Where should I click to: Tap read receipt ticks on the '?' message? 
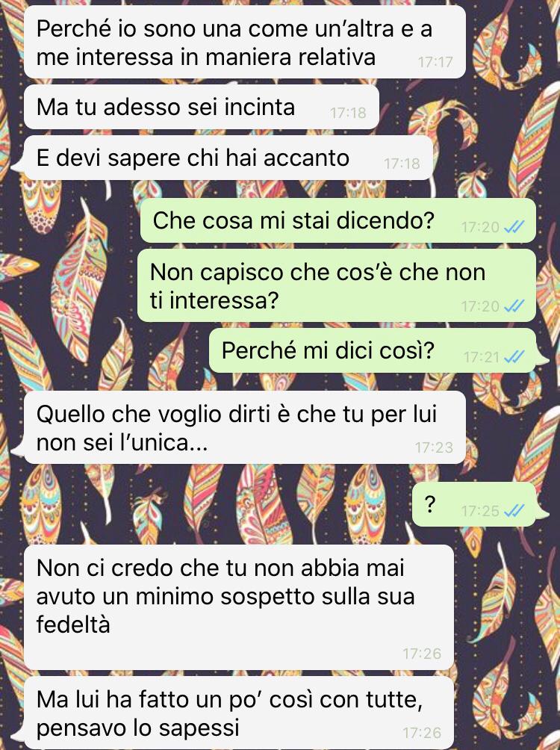pyautogui.click(x=514, y=511)
